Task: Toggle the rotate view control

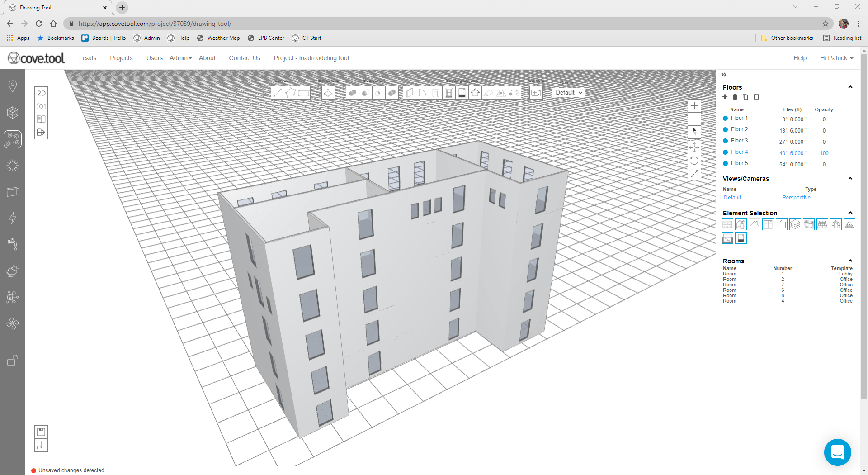Action: [694, 160]
